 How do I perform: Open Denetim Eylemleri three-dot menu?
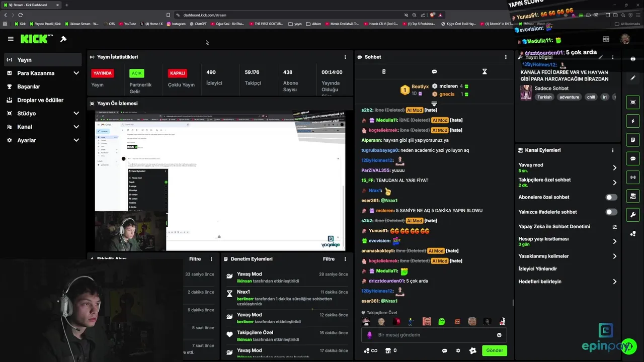click(x=345, y=259)
